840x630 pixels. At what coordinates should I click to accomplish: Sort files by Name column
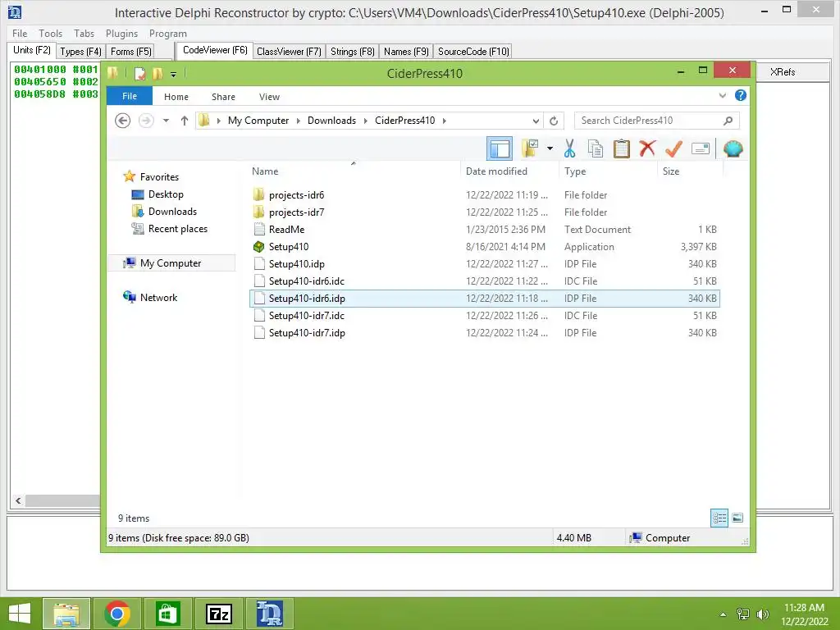354,171
